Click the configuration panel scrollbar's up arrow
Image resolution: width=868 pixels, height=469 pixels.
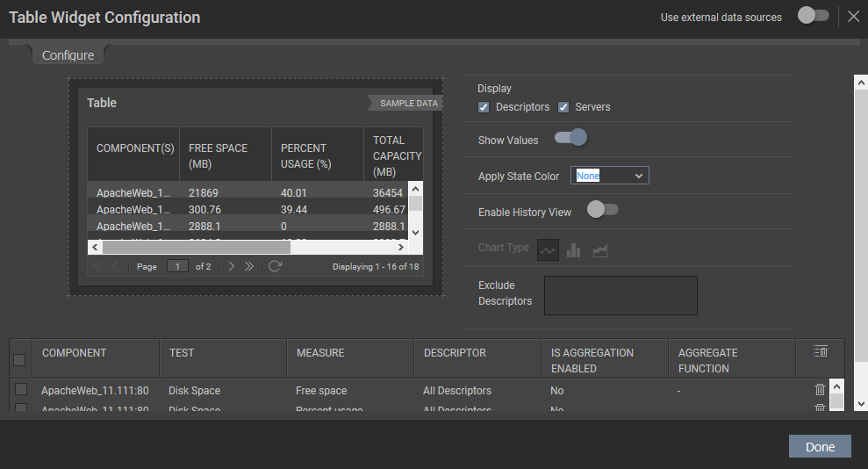point(861,83)
